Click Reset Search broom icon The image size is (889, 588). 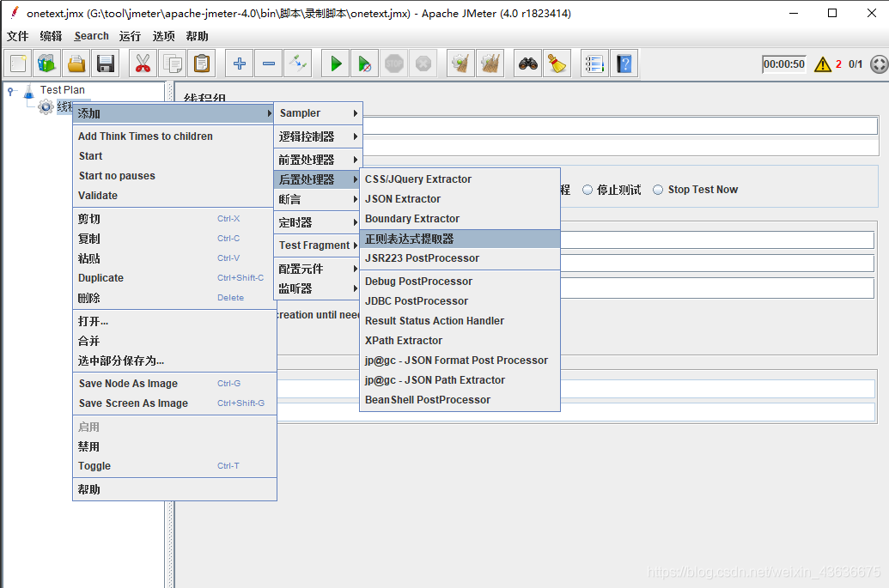tap(557, 64)
